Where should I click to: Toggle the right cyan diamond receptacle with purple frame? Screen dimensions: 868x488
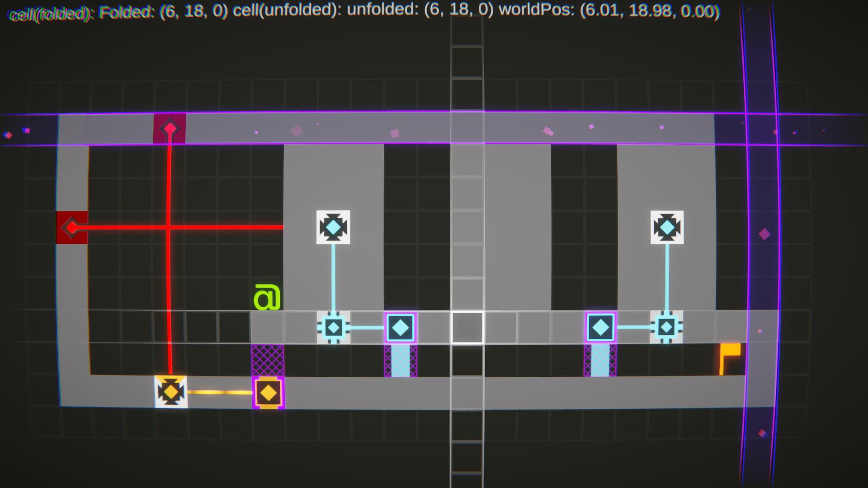[x=601, y=326]
